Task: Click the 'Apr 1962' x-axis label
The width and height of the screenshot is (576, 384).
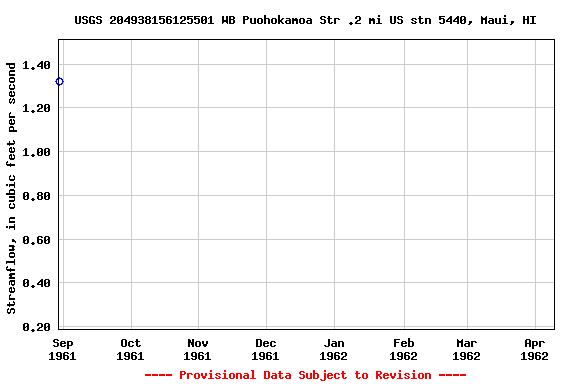Action: click(x=534, y=349)
